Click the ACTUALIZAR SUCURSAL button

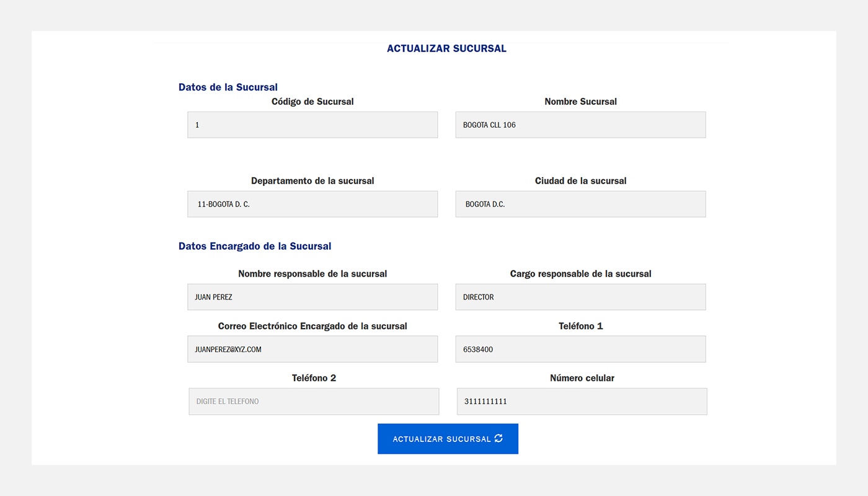(448, 439)
